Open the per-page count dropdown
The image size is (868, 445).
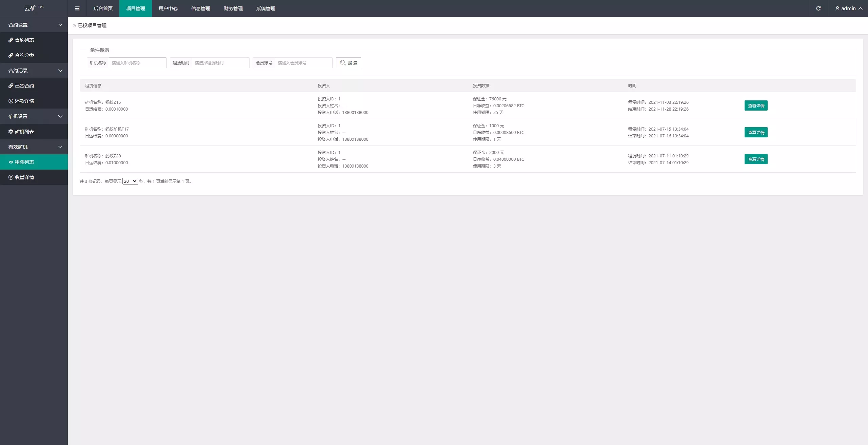pyautogui.click(x=130, y=181)
